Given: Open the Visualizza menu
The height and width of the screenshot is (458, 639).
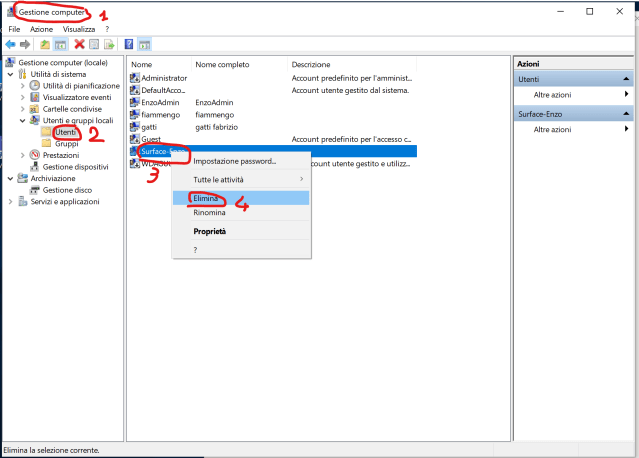Looking at the screenshot, I should (x=79, y=30).
